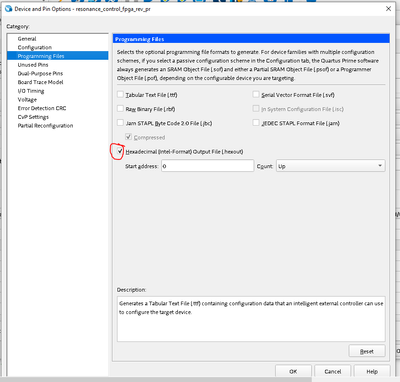400x382 pixels.
Task: Go to the Dual-Purpose Pins category
Action: [x=40, y=73]
